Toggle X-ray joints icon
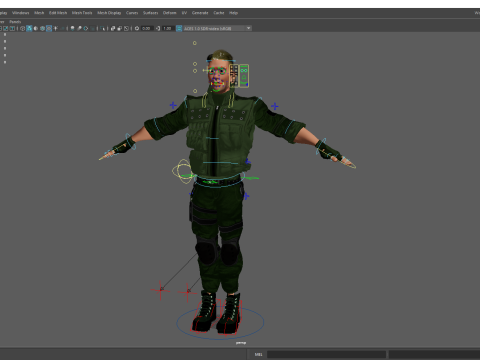 click(126, 28)
